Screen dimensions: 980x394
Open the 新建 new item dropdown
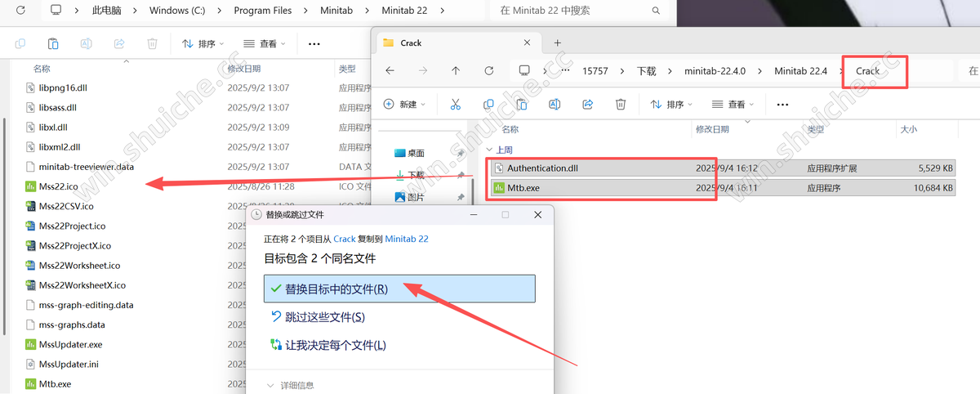click(405, 105)
